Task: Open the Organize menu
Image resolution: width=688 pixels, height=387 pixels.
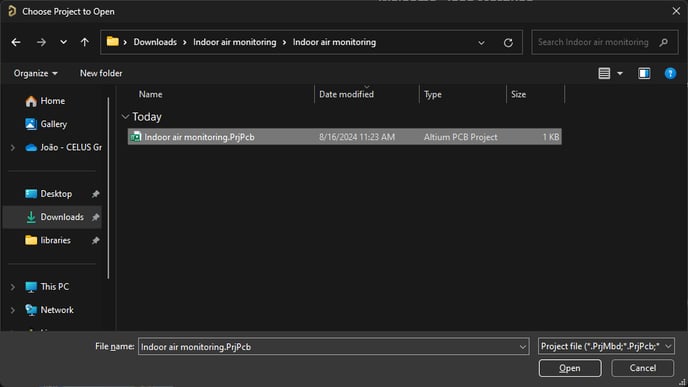Action: 35,73
